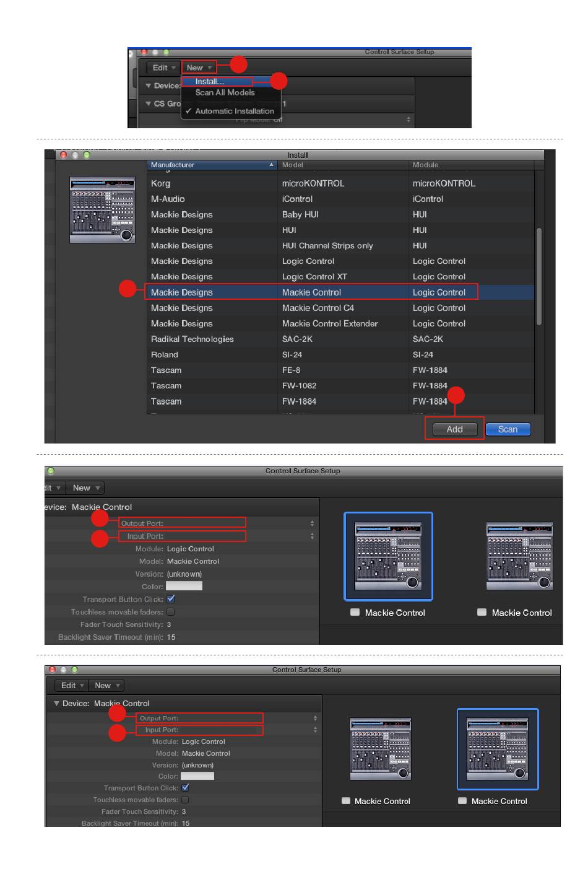
Task: Select the blue-highlighted Mackie Control device in middle window
Action: coord(388,556)
